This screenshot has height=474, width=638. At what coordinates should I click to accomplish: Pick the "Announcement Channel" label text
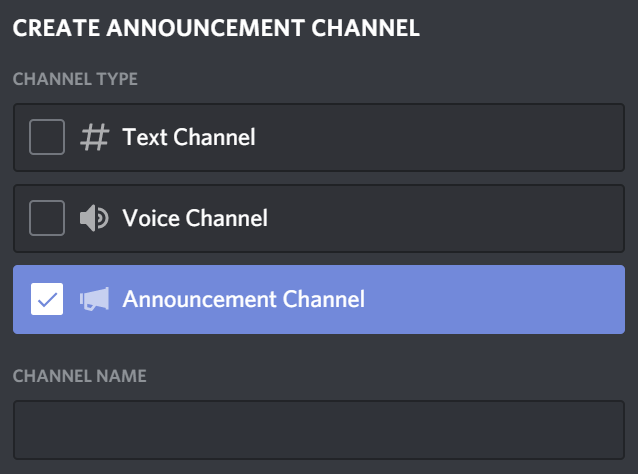point(243,298)
